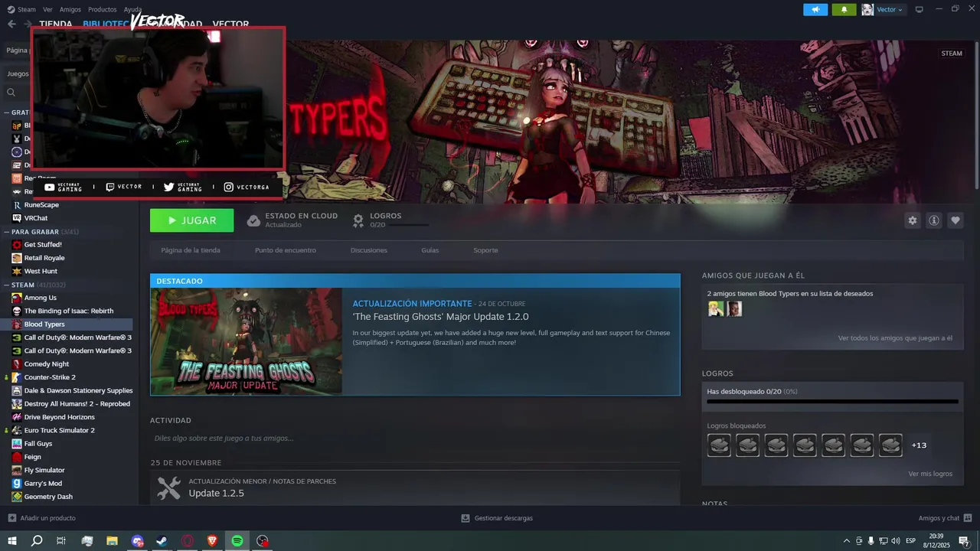Click the activity comment input field
This screenshot has height=551, width=980.
click(415, 439)
